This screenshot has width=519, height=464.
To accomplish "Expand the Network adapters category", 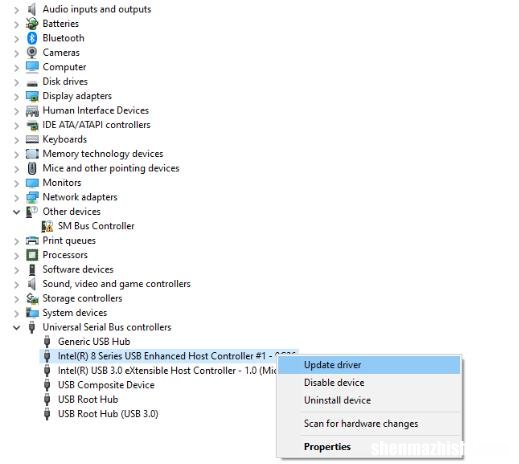I will [x=16, y=198].
